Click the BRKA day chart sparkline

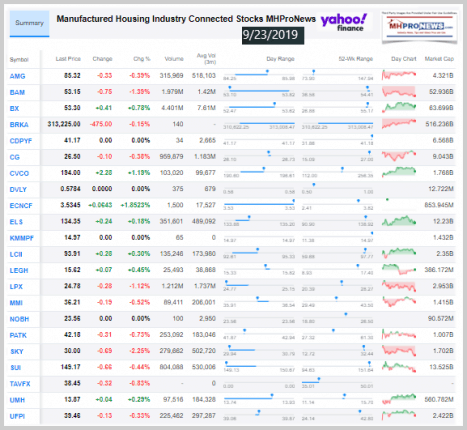coord(399,123)
